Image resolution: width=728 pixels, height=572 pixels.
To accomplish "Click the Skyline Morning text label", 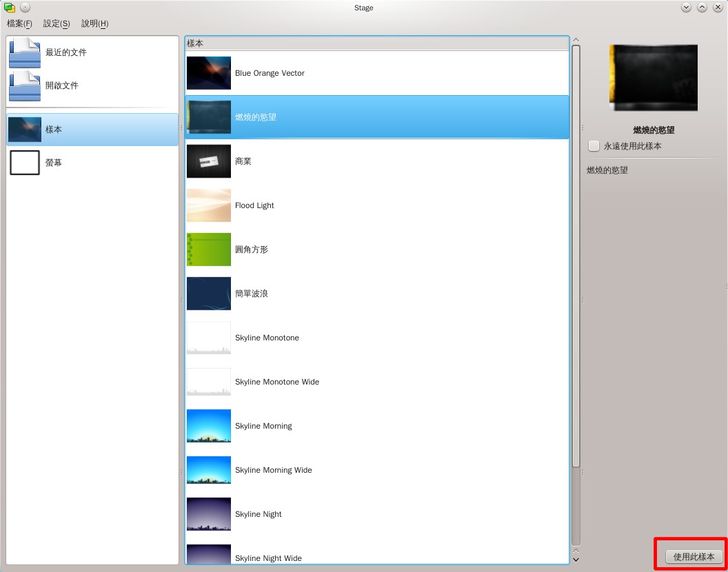I will [264, 426].
